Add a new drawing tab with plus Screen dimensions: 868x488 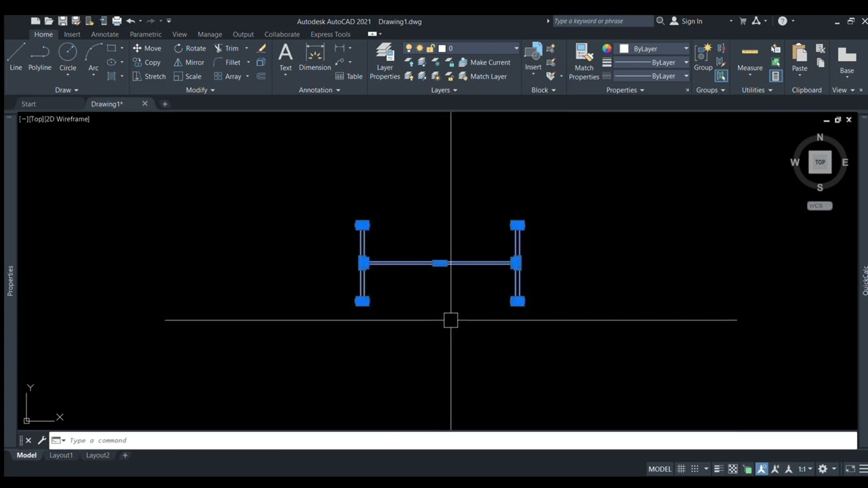pos(165,104)
